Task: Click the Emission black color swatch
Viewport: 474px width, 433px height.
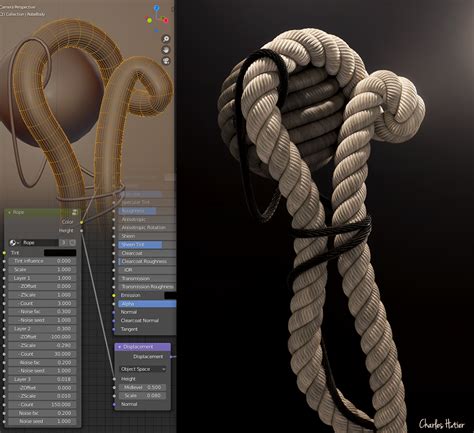Action: click(x=170, y=295)
